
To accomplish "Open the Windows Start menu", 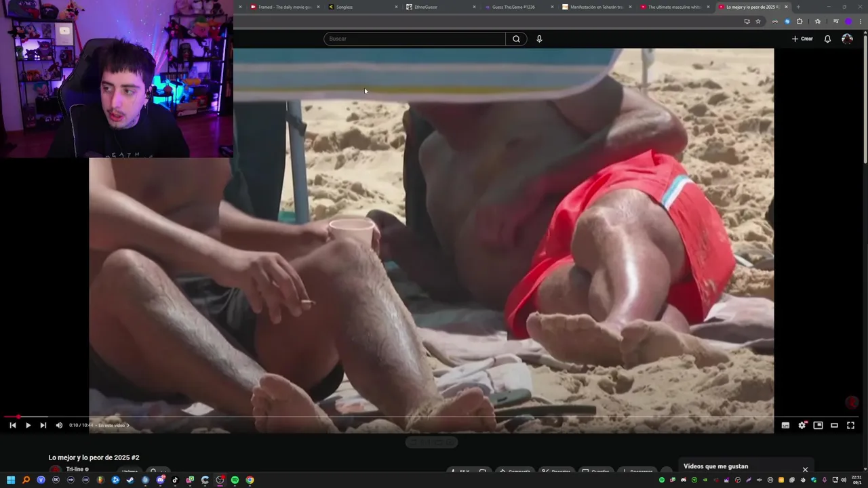I will pos(11,480).
